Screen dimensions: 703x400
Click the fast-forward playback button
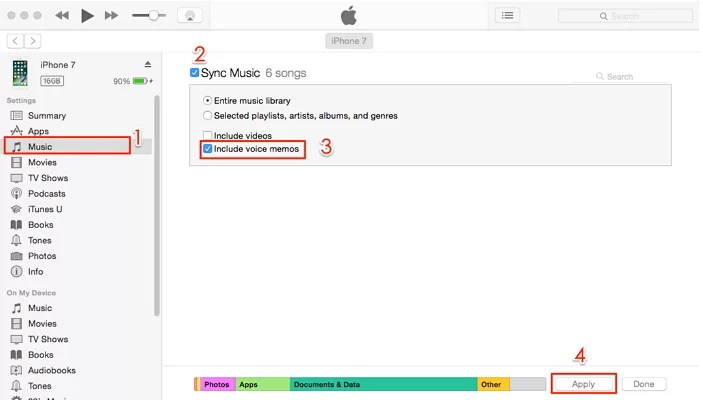point(111,16)
